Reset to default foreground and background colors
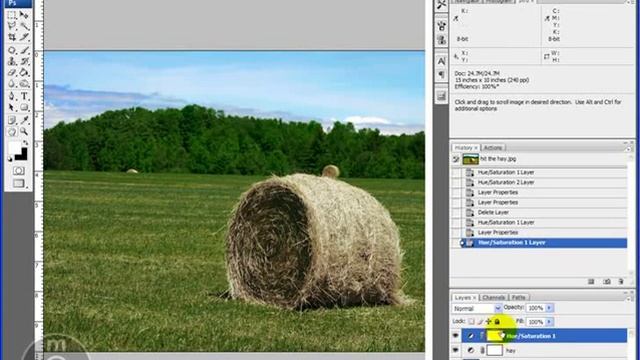 coord(10,159)
